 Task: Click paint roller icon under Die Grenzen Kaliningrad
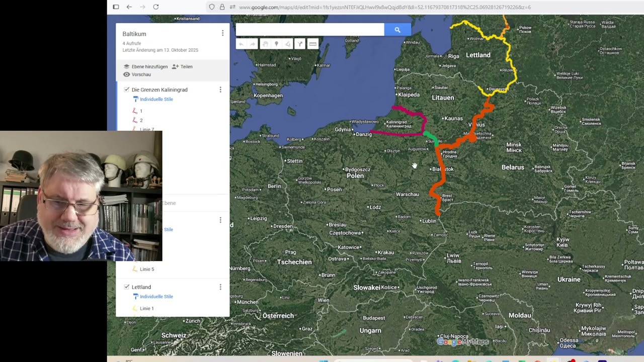coord(135,99)
